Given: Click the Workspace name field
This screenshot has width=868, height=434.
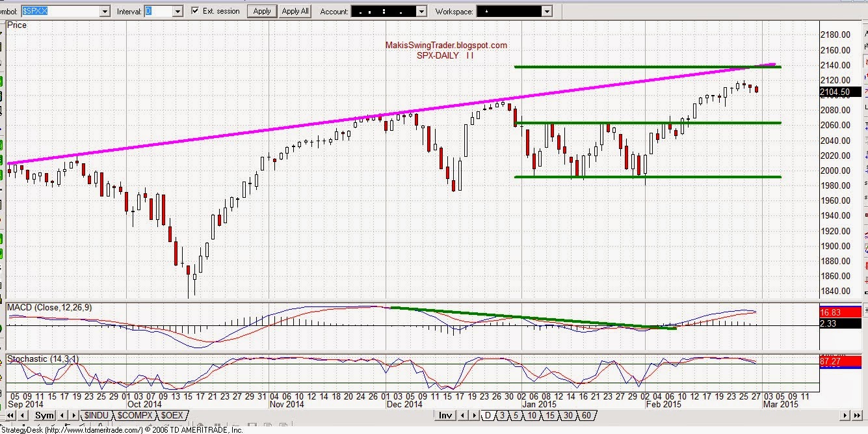Looking at the screenshot, I should pos(509,11).
